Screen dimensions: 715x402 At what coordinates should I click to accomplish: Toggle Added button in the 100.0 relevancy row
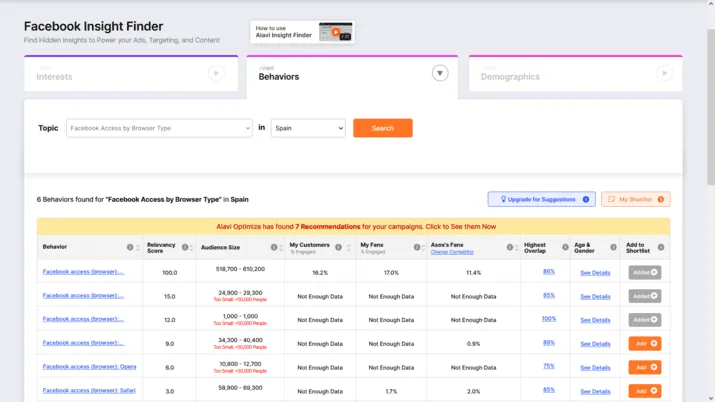(645, 272)
